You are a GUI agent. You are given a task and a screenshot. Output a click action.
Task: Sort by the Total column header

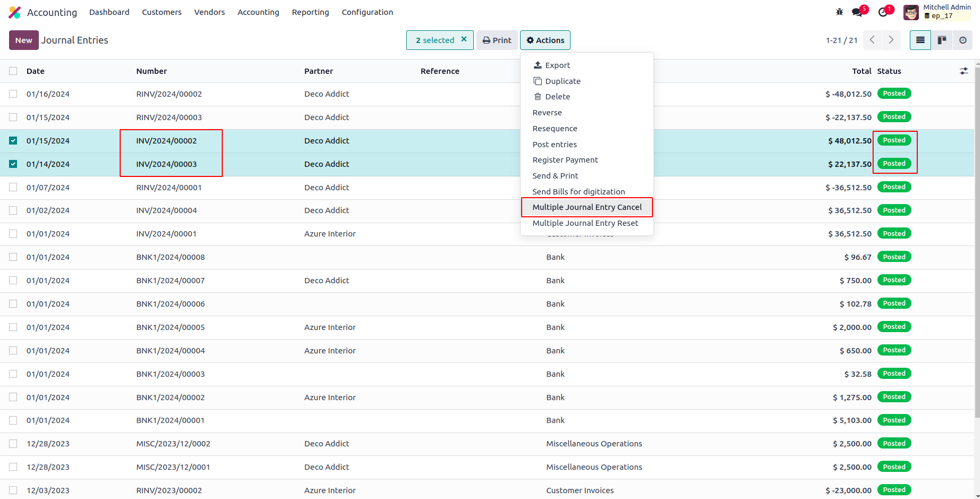pyautogui.click(x=861, y=71)
